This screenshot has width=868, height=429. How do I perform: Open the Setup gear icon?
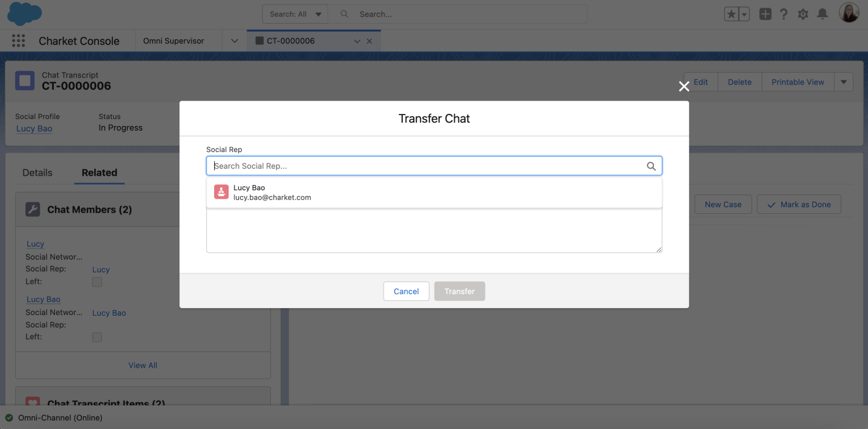point(803,14)
